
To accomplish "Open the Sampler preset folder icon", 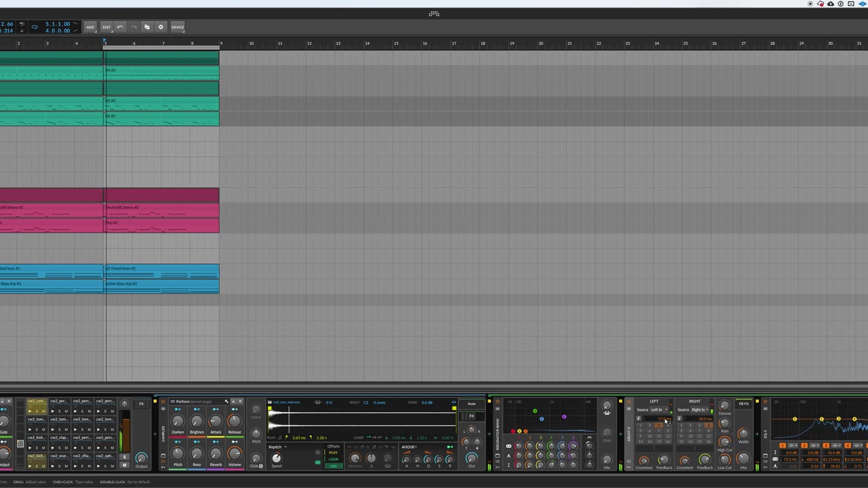I will 163,409.
